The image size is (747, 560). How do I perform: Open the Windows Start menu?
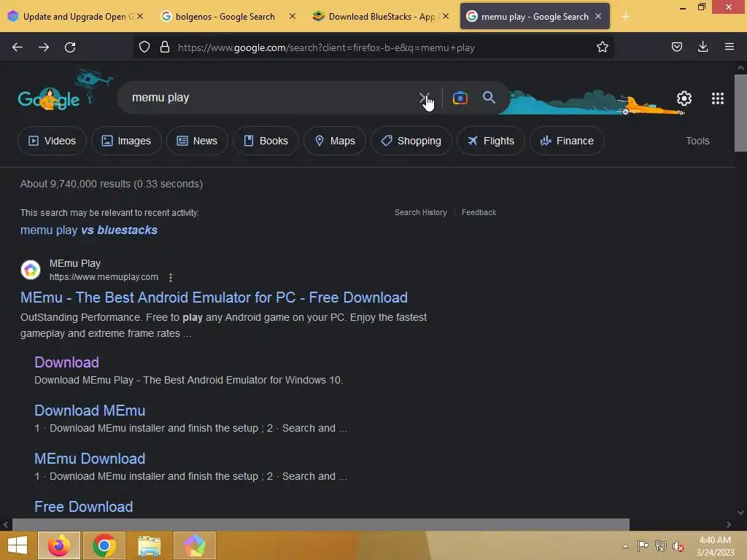coord(18,545)
